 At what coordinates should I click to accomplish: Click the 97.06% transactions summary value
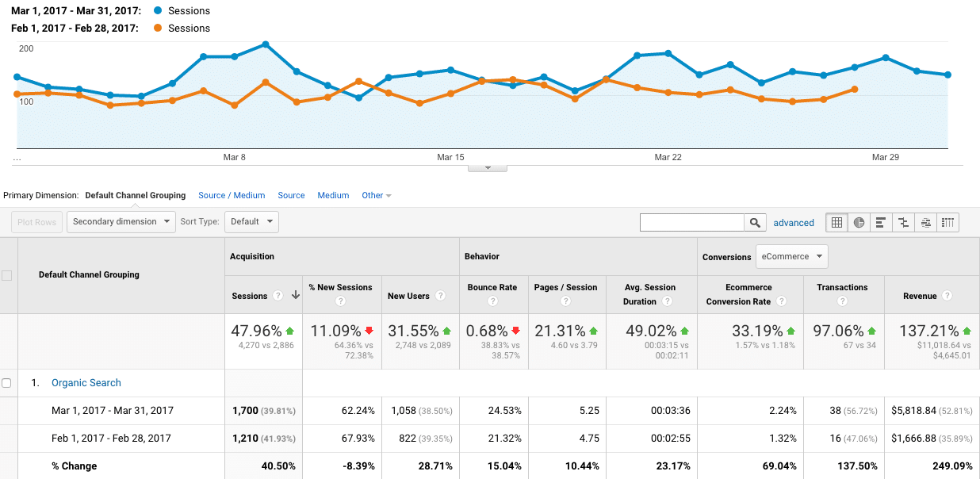(839, 331)
